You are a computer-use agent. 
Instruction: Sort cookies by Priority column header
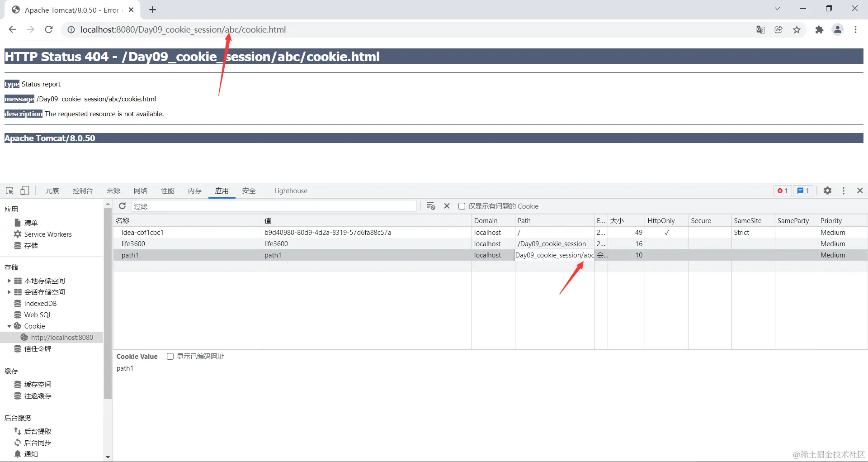[x=843, y=220]
